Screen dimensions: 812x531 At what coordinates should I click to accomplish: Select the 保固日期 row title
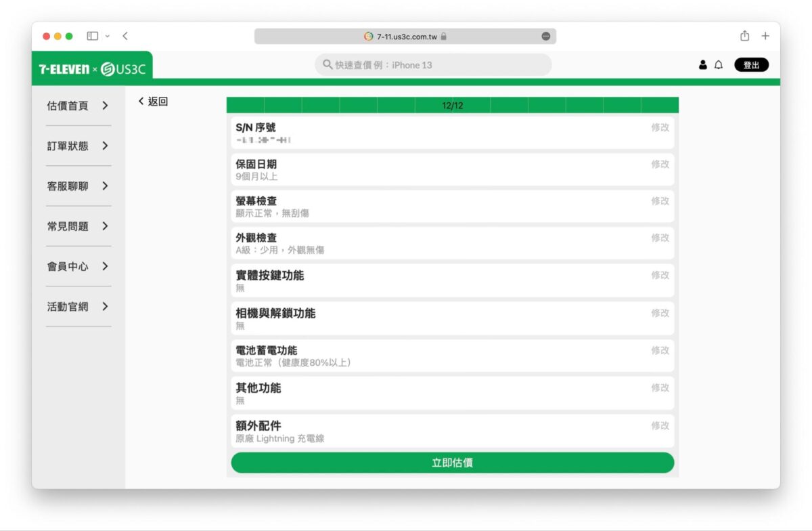[256, 164]
